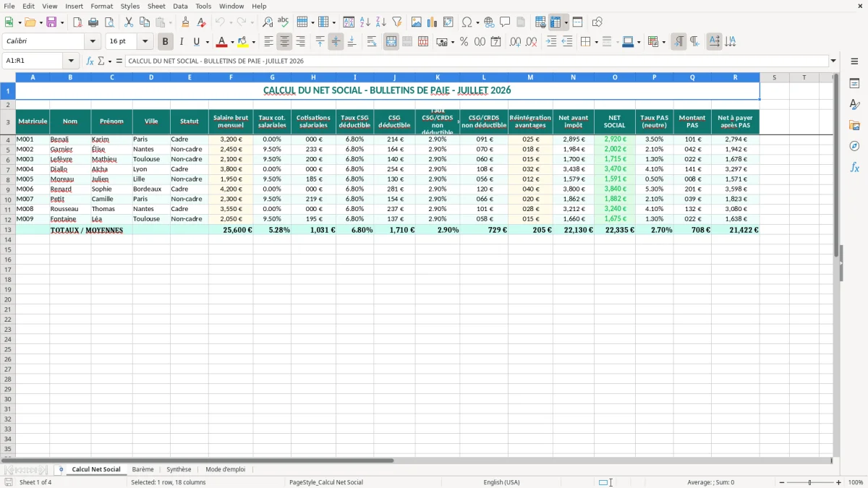Apply the yellow background color swatch

pyautogui.click(x=243, y=42)
